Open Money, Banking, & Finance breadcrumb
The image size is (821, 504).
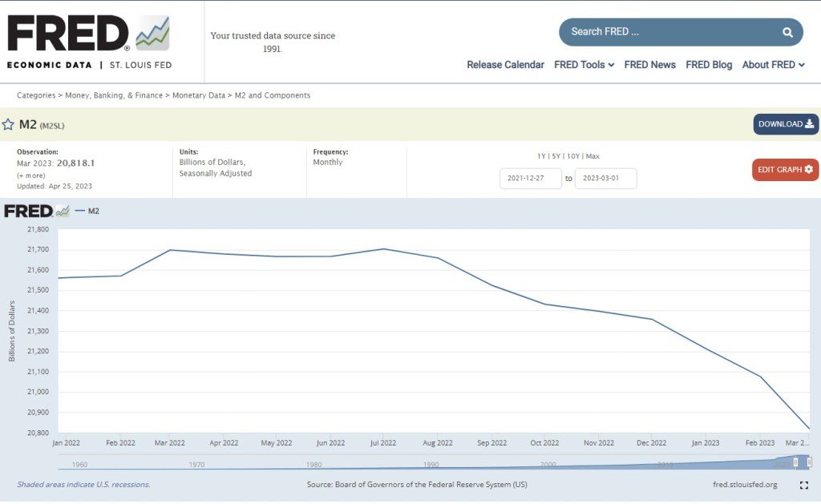point(112,95)
